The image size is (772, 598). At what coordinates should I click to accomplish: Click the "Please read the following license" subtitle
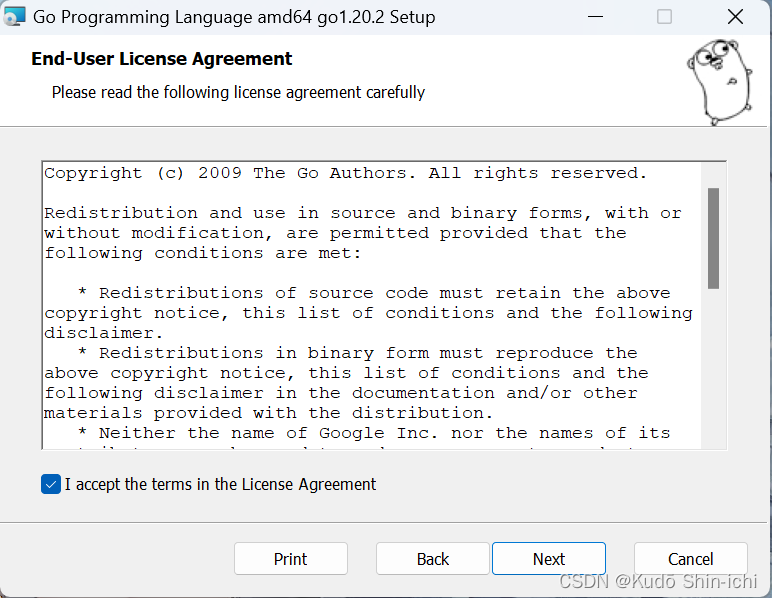point(238,92)
